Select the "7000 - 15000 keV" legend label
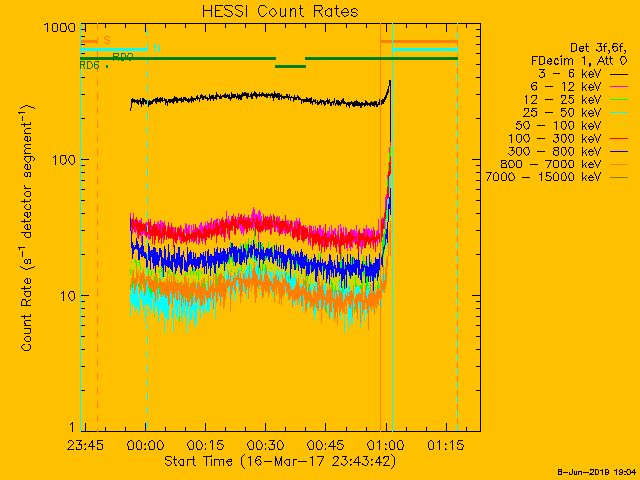The width and height of the screenshot is (640, 480). pyautogui.click(x=543, y=177)
